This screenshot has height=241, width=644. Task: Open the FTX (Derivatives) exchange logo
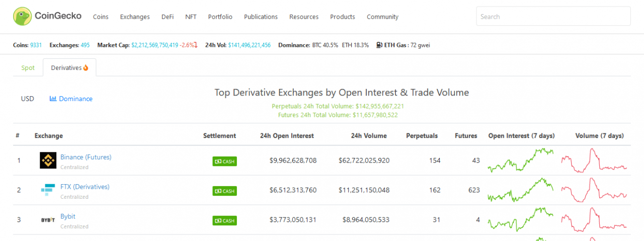click(48, 190)
